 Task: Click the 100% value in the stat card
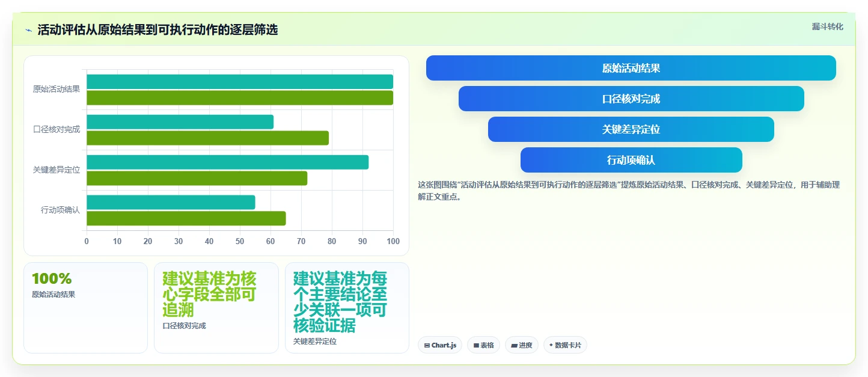52,279
